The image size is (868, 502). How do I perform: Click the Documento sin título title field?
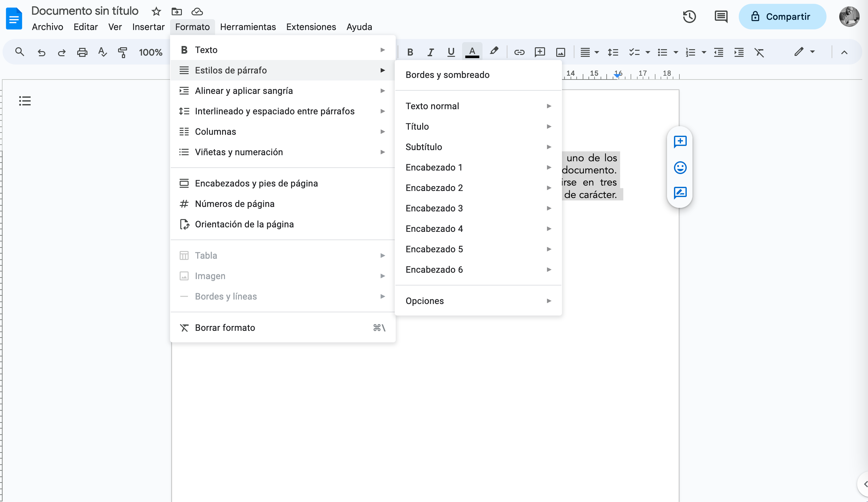[85, 11]
